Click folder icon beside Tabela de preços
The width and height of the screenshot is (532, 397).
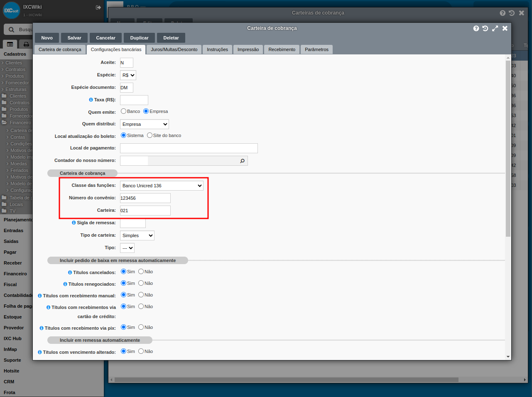point(4,198)
